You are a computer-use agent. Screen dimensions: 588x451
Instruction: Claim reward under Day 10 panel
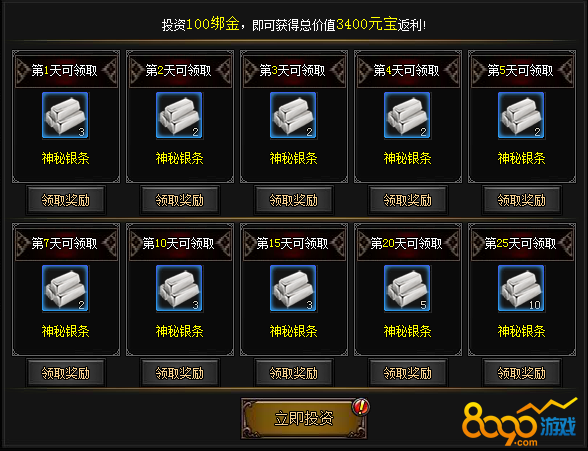(180, 373)
